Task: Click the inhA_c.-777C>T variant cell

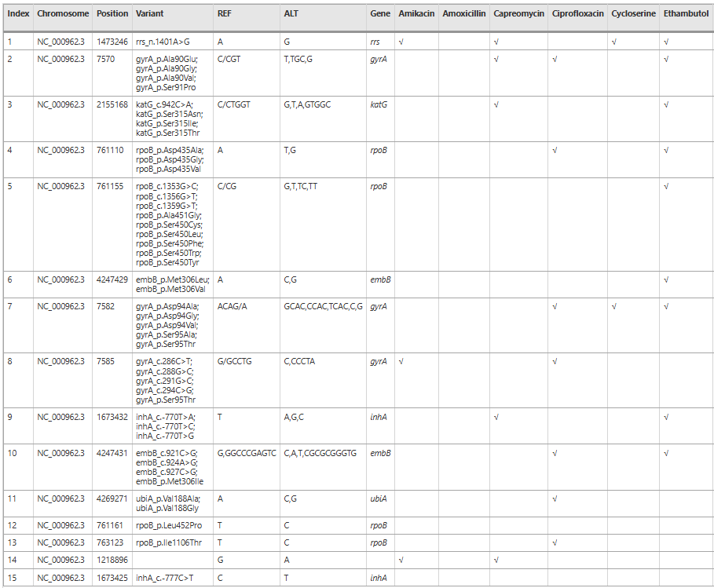Action: [164, 579]
